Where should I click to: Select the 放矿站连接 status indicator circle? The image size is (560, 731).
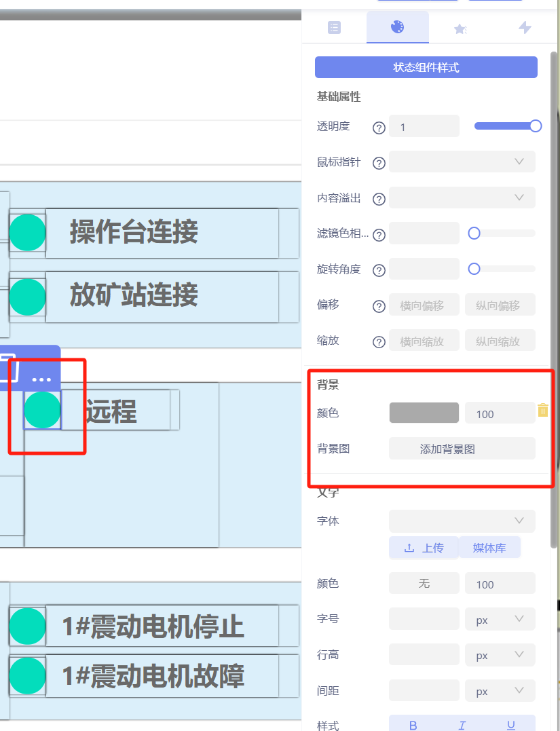pos(28,297)
